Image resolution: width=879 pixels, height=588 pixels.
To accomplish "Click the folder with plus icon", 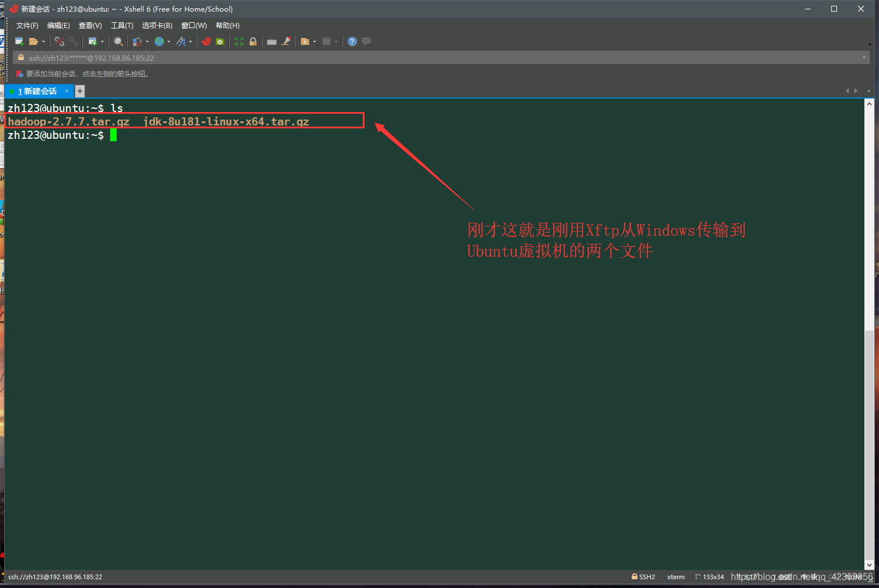I will coord(304,41).
